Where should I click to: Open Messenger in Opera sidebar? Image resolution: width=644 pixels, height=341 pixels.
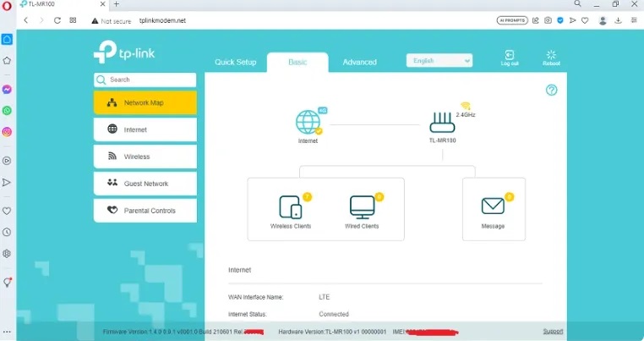(x=7, y=89)
